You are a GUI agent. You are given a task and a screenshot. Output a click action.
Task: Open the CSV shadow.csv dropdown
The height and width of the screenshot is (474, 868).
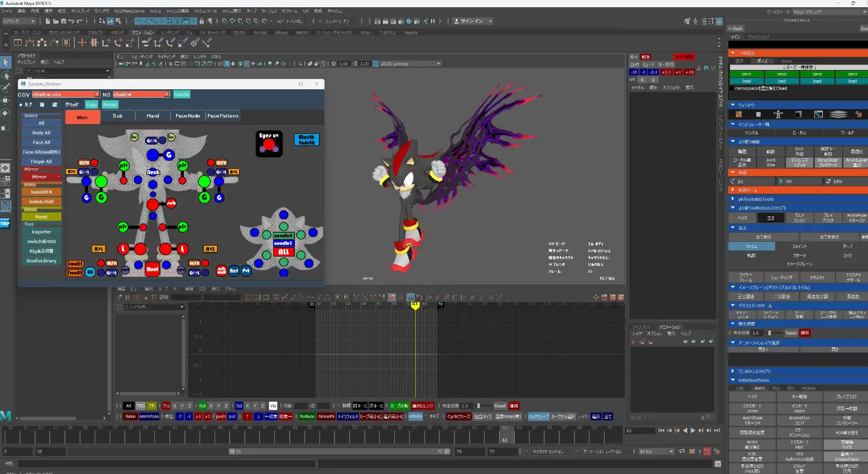[x=66, y=94]
